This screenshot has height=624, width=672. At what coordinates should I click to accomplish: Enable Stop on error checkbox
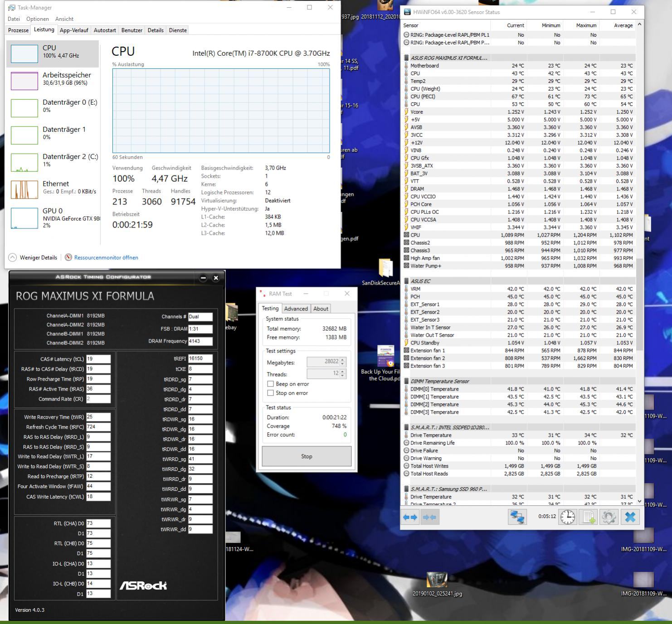pos(271,393)
